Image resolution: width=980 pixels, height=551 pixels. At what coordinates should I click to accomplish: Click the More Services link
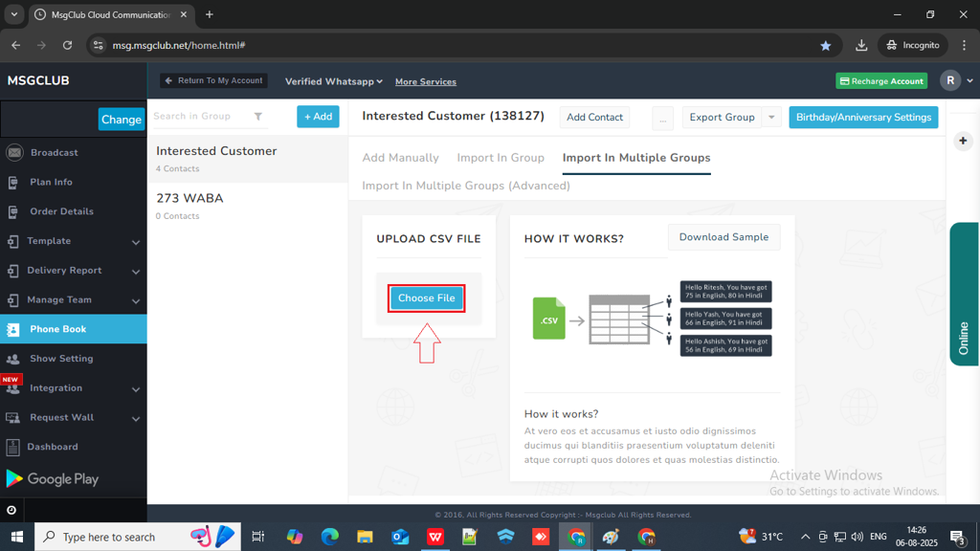[x=426, y=82]
